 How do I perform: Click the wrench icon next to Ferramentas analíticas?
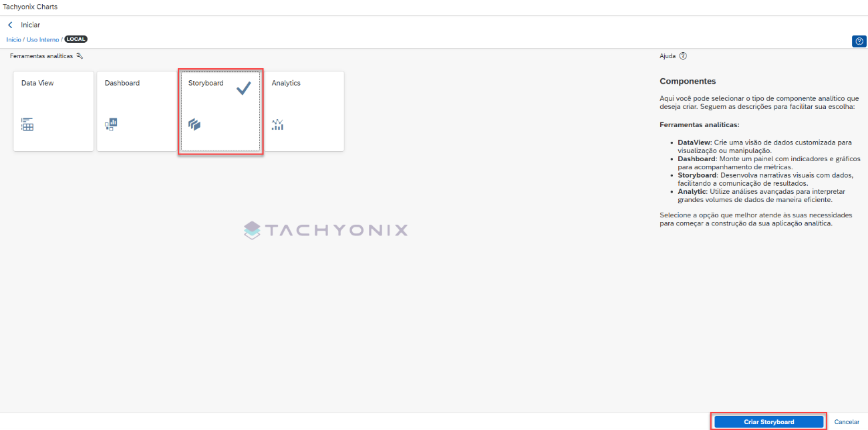coord(80,56)
